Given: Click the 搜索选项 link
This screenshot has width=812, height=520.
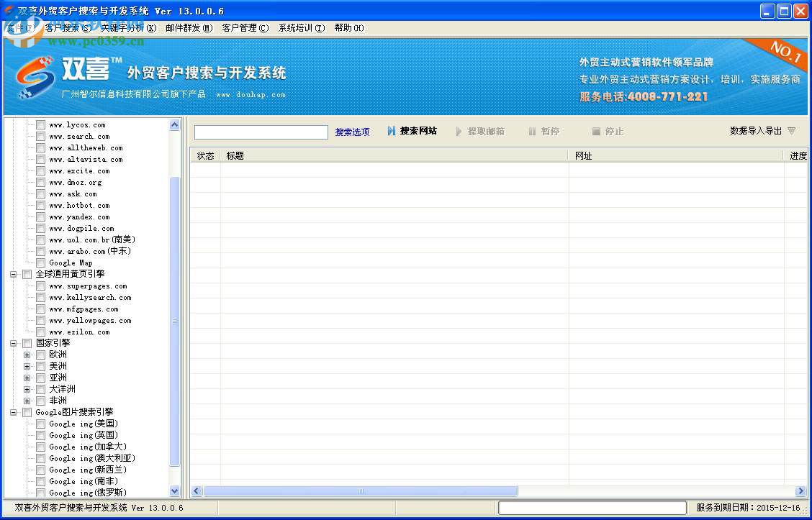Looking at the screenshot, I should [x=352, y=131].
